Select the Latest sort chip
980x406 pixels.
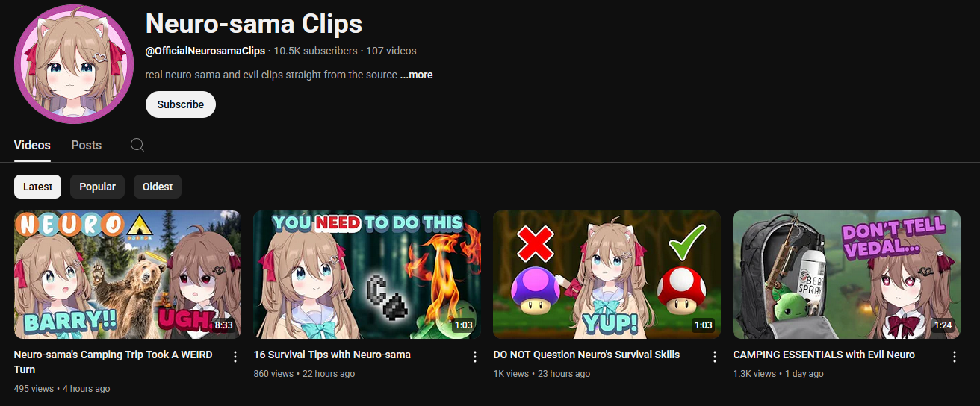(x=38, y=187)
